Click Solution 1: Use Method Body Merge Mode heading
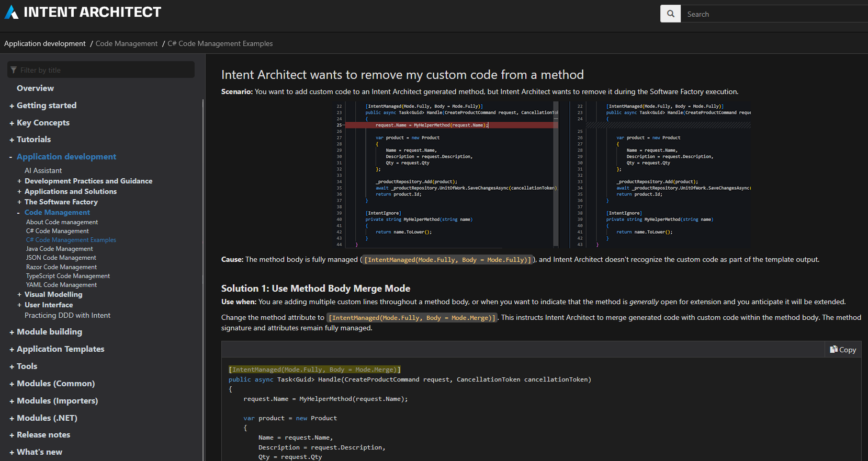 (315, 289)
